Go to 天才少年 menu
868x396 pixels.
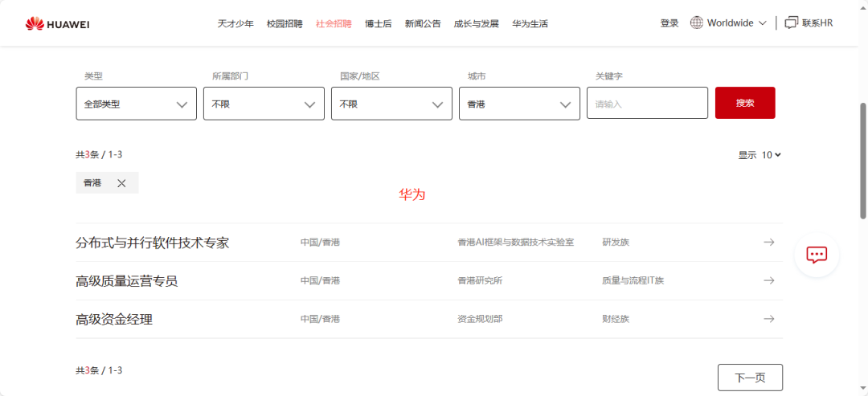click(235, 24)
